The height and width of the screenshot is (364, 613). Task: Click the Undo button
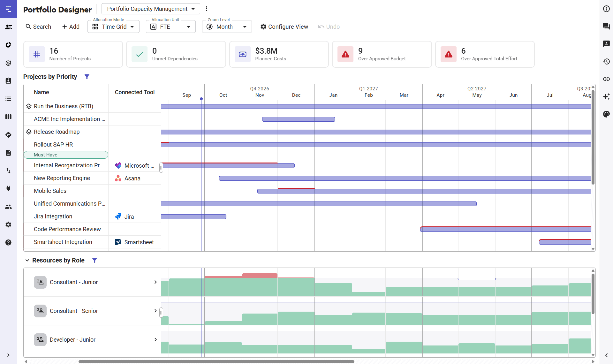(x=329, y=27)
